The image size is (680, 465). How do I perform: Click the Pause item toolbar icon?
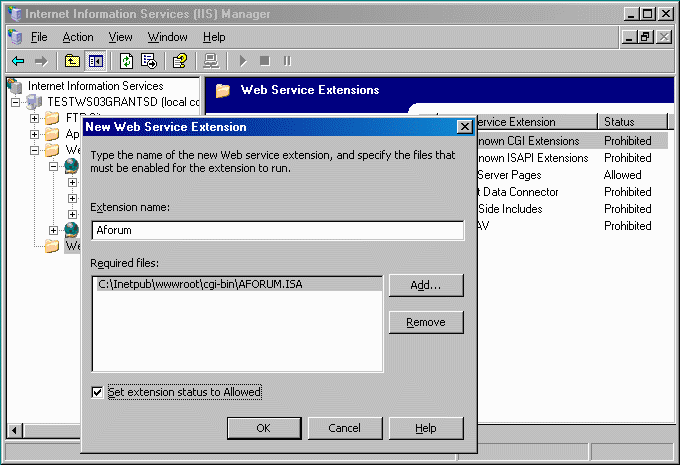pos(287,61)
